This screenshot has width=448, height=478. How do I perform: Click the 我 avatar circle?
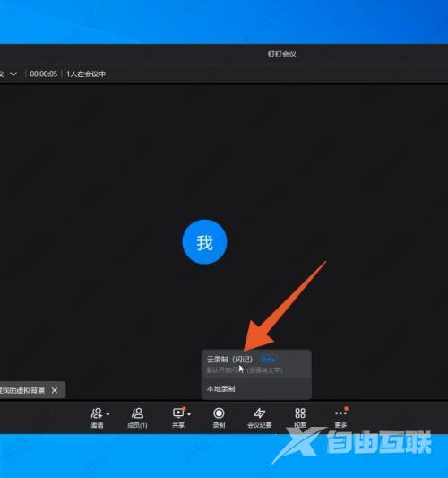pyautogui.click(x=204, y=242)
